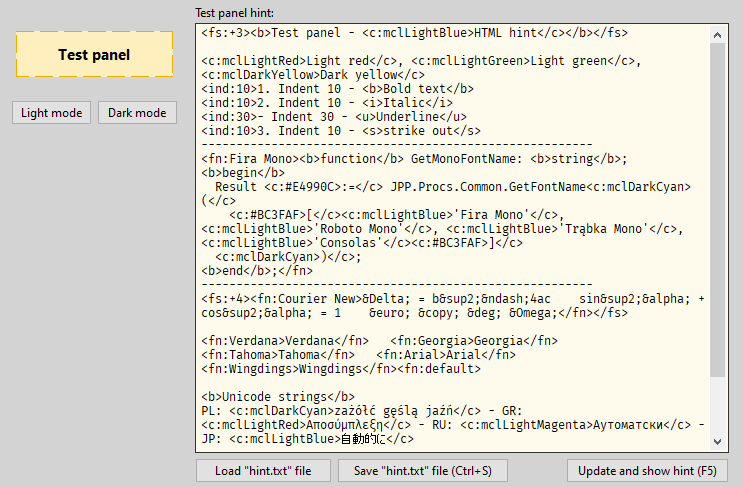
Task: Click the scrollbar down arrow
Action: [x=717, y=442]
